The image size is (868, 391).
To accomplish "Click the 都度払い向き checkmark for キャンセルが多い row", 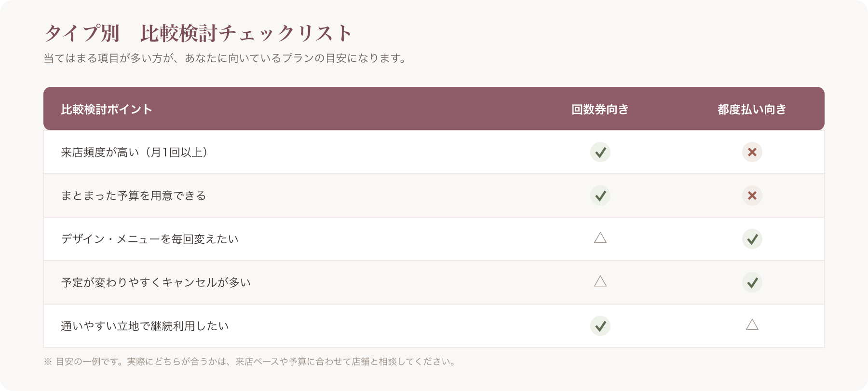I will tap(752, 282).
